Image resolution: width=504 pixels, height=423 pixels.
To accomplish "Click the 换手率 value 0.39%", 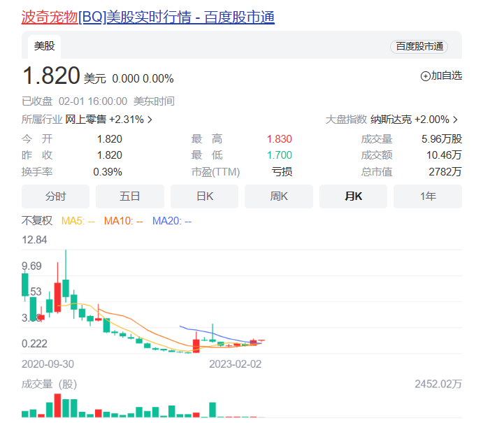I will [108, 172].
